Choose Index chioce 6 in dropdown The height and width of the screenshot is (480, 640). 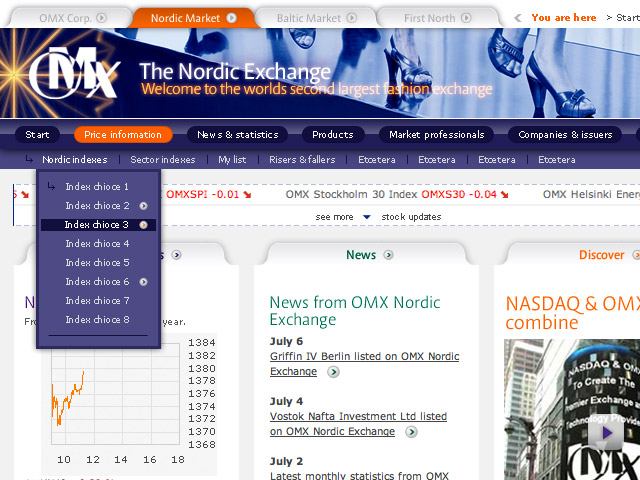[98, 282]
